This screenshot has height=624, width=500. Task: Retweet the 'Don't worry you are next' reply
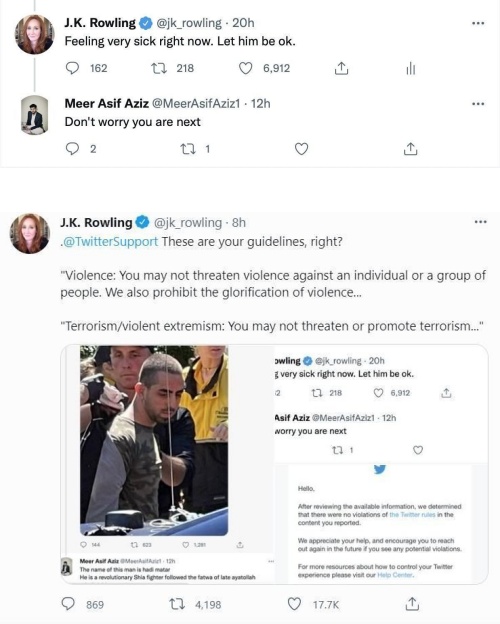click(x=187, y=149)
